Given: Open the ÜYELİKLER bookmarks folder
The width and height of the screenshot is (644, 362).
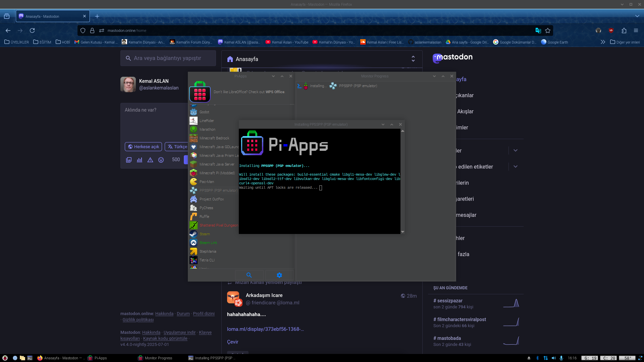Looking at the screenshot, I should pos(17,42).
